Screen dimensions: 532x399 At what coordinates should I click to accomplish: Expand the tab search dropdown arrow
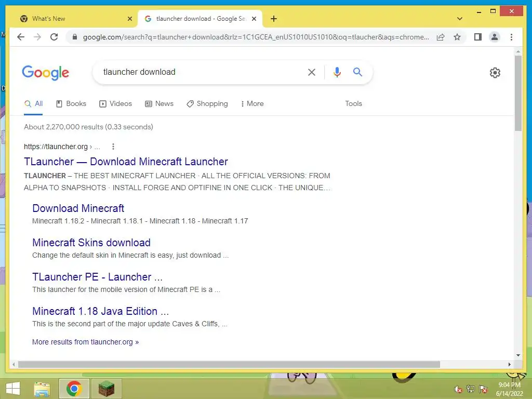[460, 19]
